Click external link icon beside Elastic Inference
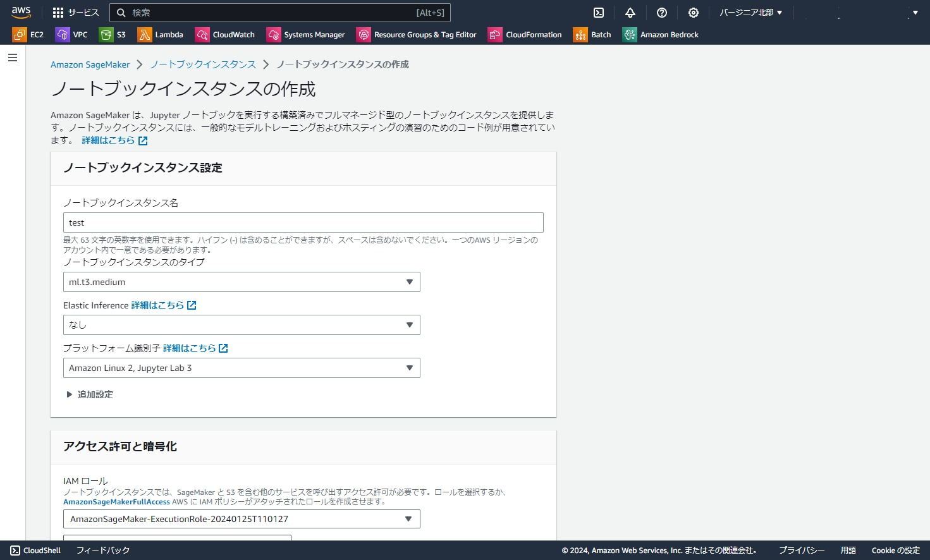The width and height of the screenshot is (930, 560). [192, 305]
